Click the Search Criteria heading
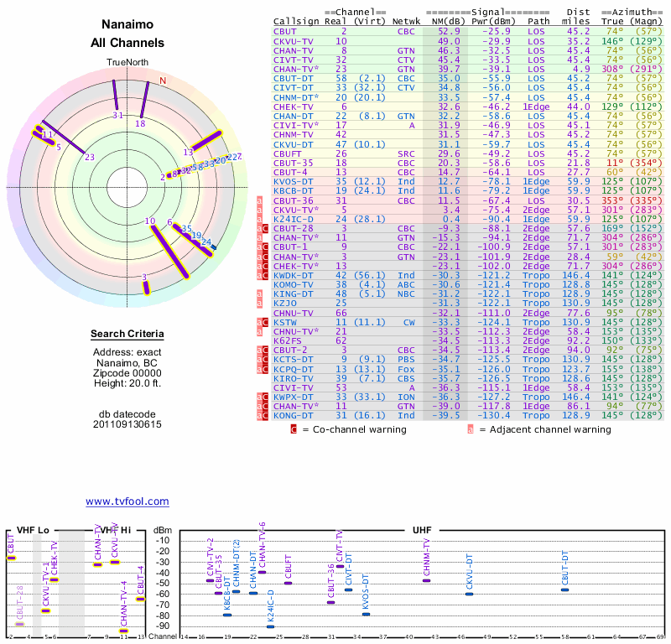Viewport: 671px width, 644px height. pos(127,334)
